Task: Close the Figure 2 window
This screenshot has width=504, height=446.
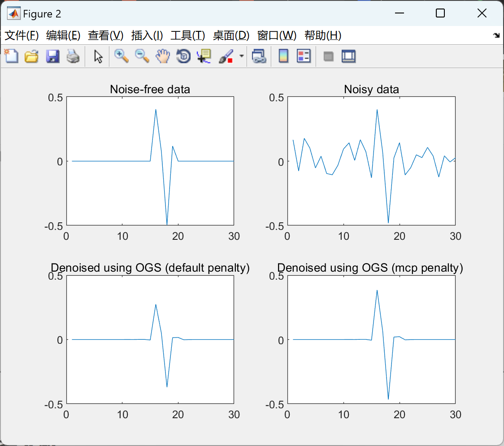Action: pos(482,13)
